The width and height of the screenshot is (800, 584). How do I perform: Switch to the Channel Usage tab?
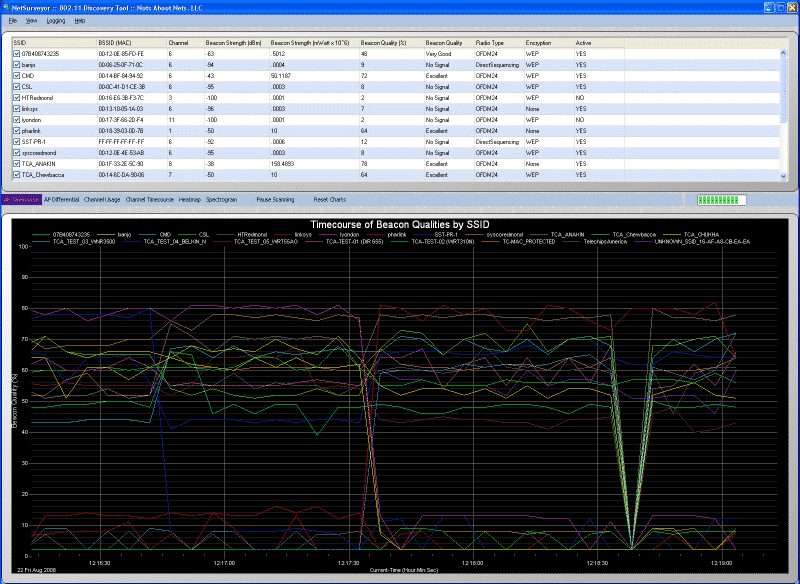(102, 200)
